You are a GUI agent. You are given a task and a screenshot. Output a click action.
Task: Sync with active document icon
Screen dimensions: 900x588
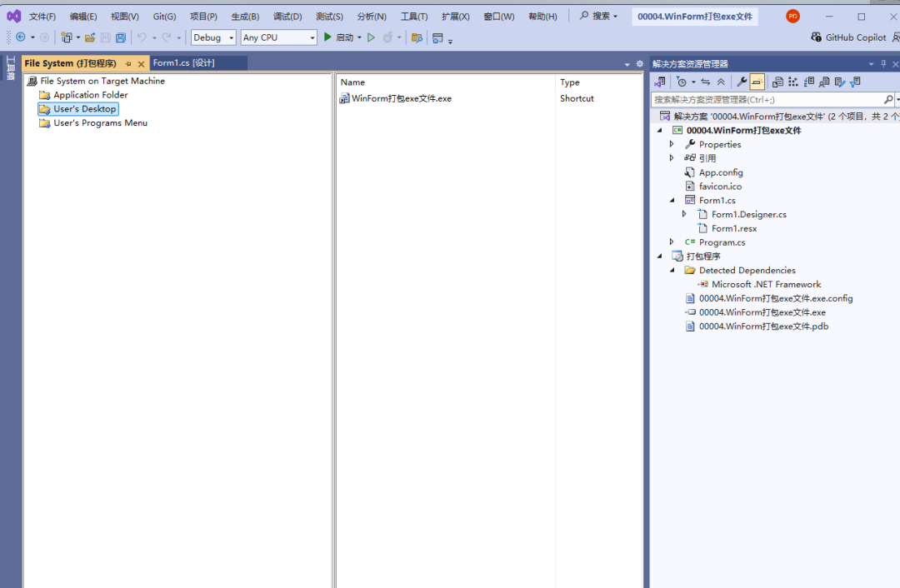click(x=706, y=82)
